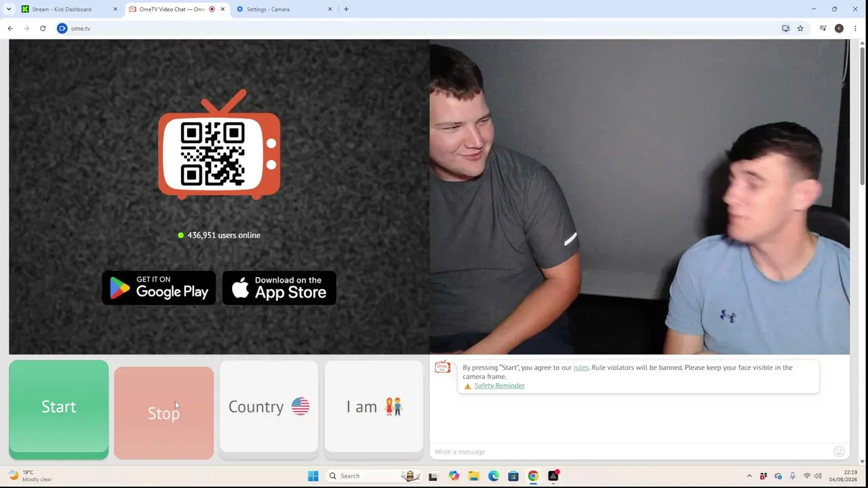Reload the ome.tv page
Viewport: 868px width, 488px height.
tap(43, 28)
